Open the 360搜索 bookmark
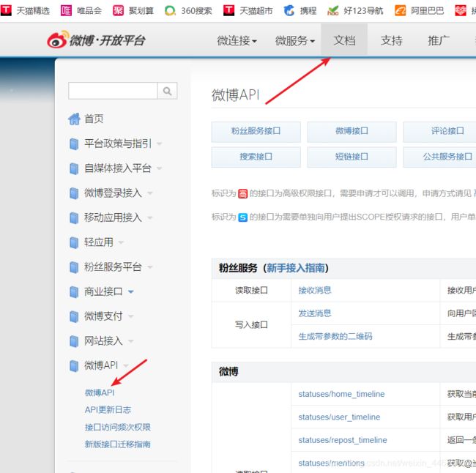 (188, 11)
